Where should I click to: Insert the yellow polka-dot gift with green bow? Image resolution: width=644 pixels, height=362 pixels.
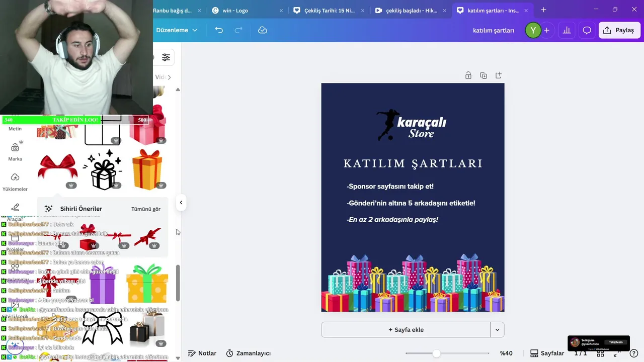pyautogui.click(x=147, y=284)
